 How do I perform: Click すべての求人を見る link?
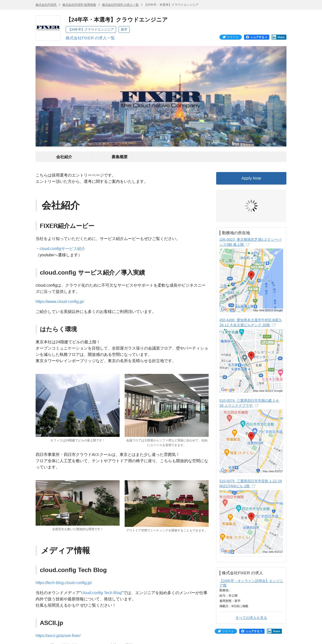click(x=251, y=618)
